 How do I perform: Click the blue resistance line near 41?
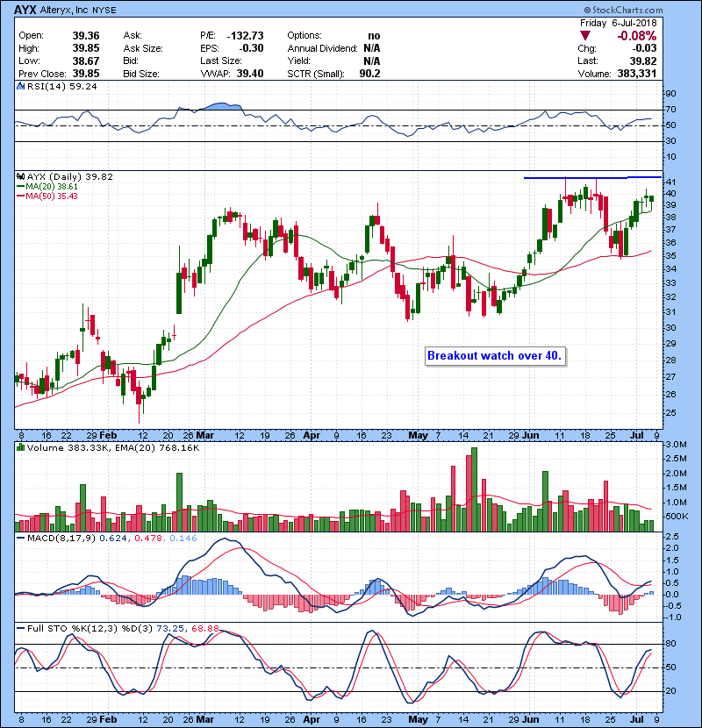click(x=592, y=177)
